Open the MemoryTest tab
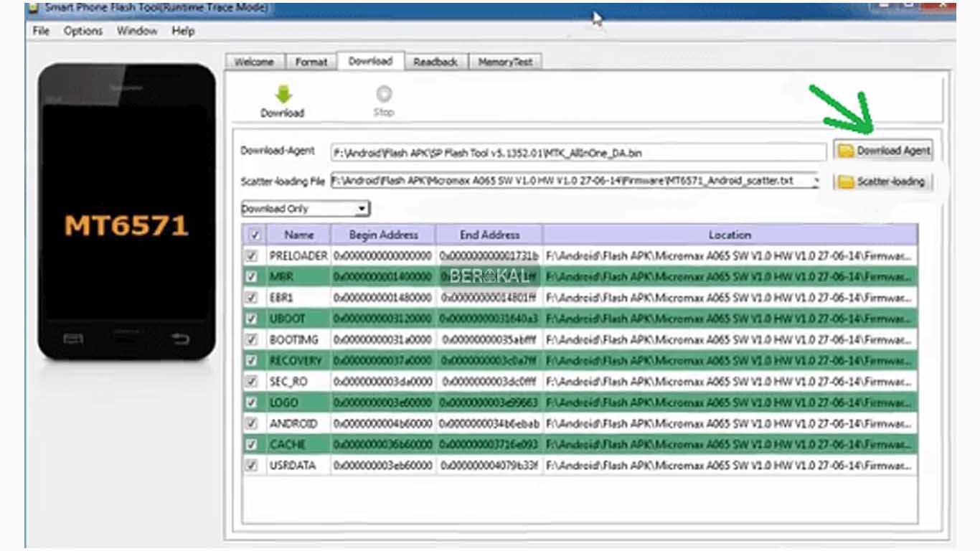The height and width of the screenshot is (551, 980). 505,62
